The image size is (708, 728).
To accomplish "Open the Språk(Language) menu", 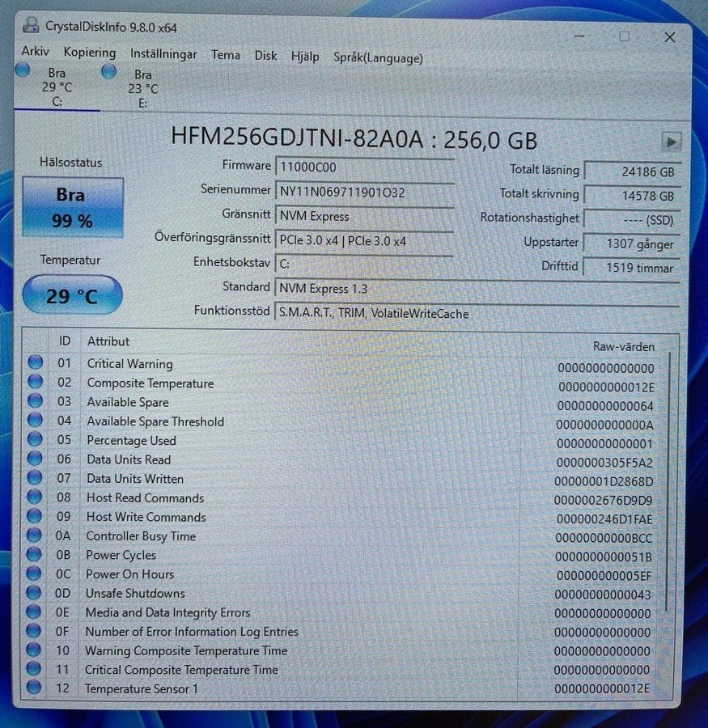I will (x=378, y=57).
